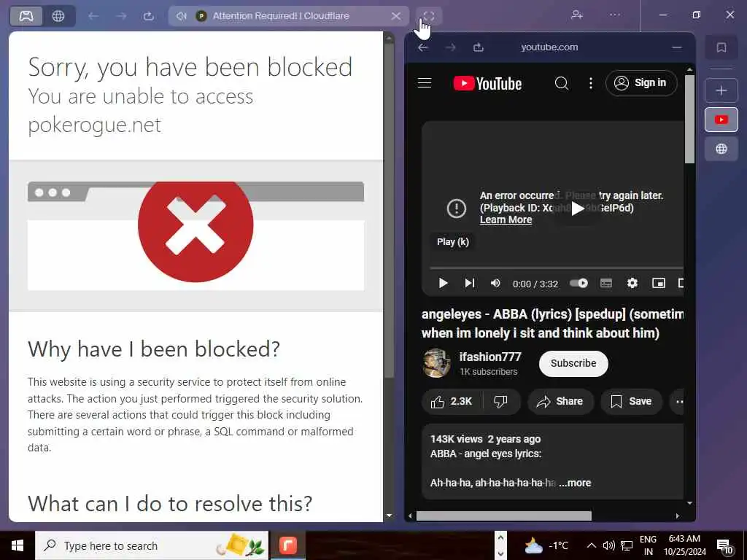Minimize the YouTube side panel
This screenshot has width=747, height=560.
[676, 47]
